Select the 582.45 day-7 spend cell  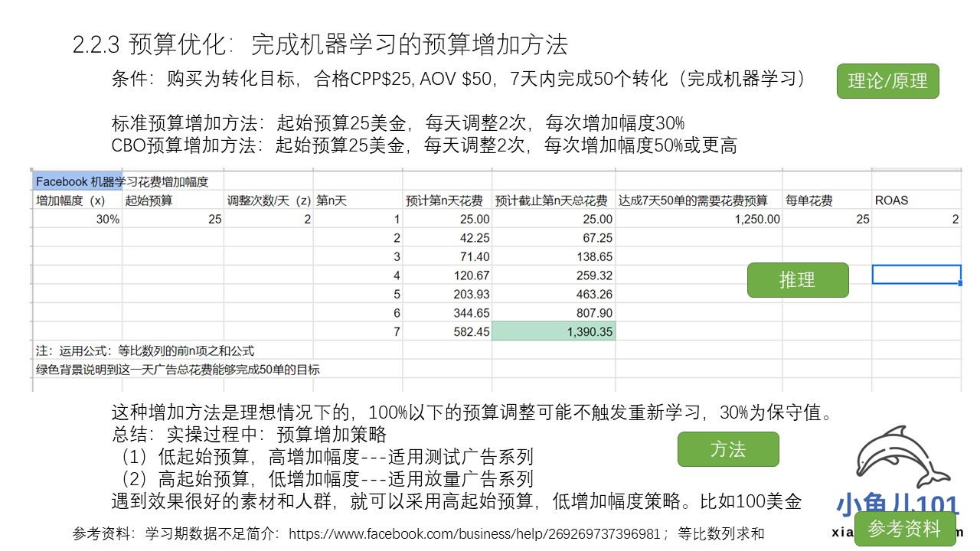[447, 331]
